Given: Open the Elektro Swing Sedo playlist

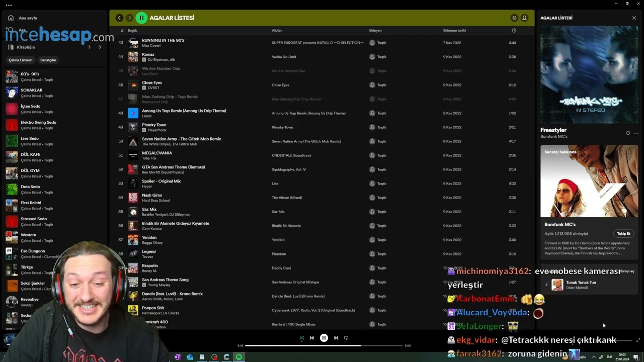Looking at the screenshot, I should [54, 125].
